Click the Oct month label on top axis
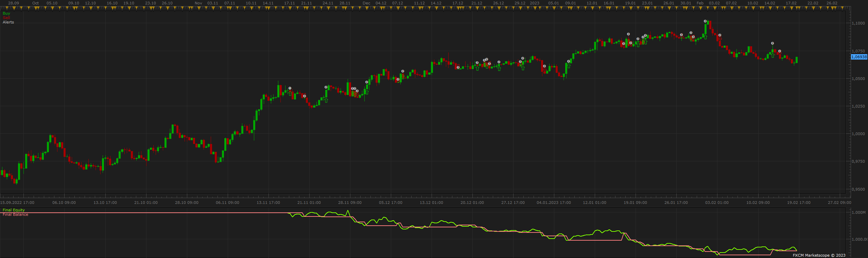Screen dimensions: 868x258 [x=35, y=3]
